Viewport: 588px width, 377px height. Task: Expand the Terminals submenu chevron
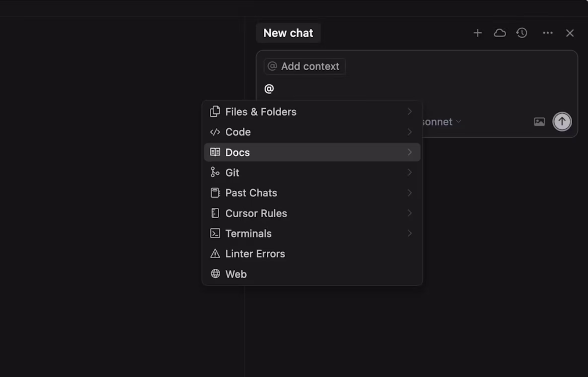(409, 233)
